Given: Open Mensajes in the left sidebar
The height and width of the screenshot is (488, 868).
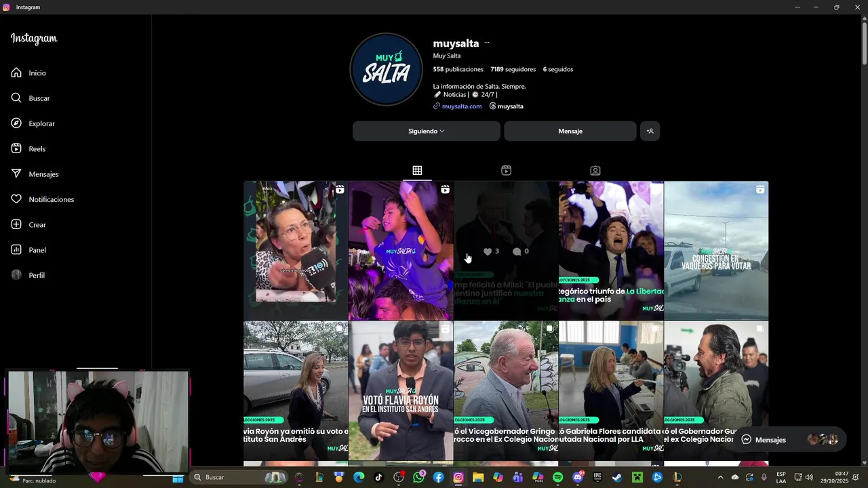Looking at the screenshot, I should (x=35, y=174).
